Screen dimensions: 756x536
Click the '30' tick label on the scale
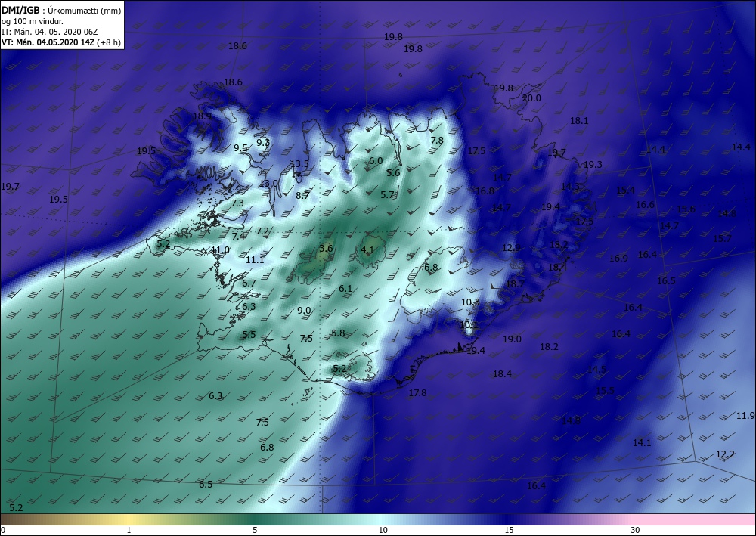(635, 530)
